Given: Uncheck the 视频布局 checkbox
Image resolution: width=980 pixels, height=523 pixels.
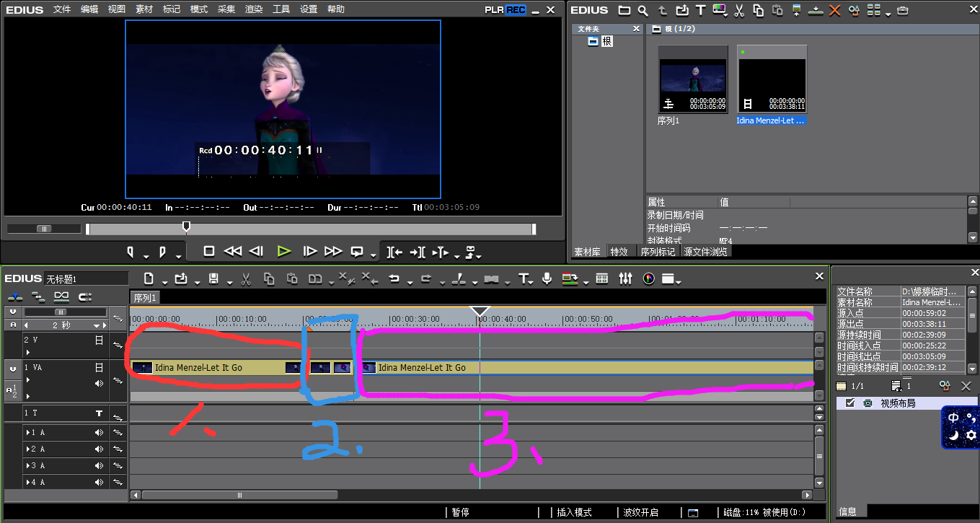Looking at the screenshot, I should tap(850, 403).
